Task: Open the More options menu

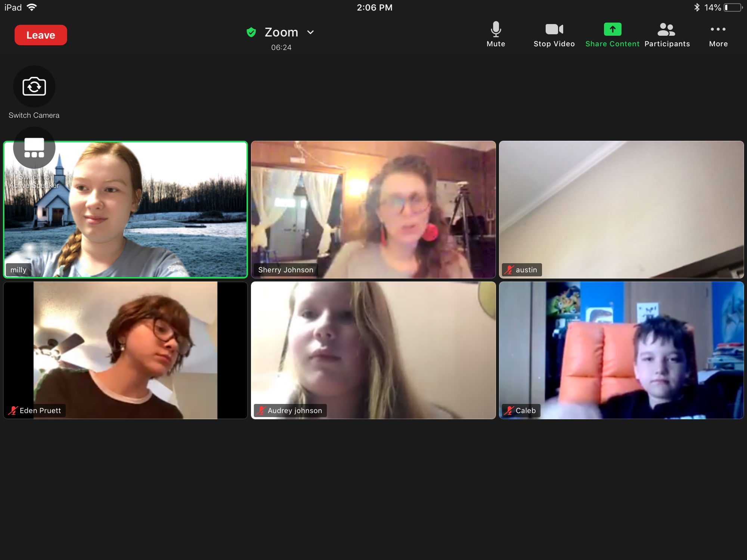Action: click(x=718, y=29)
